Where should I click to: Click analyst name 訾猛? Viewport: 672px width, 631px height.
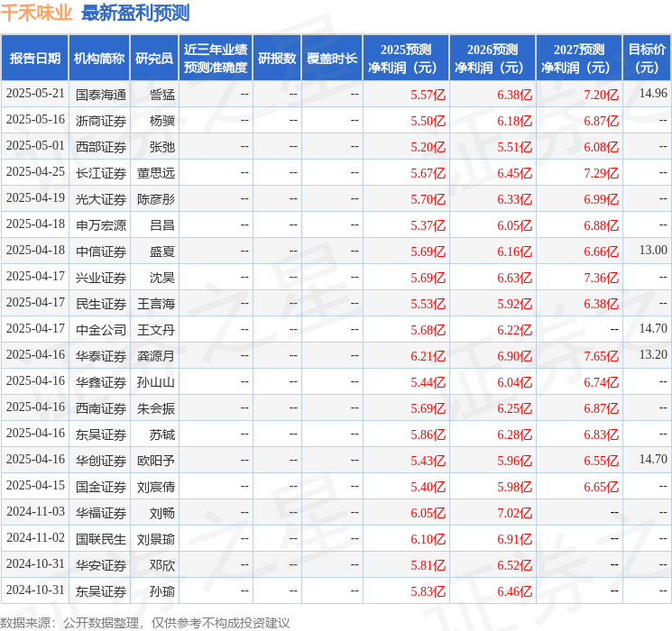[x=162, y=95]
